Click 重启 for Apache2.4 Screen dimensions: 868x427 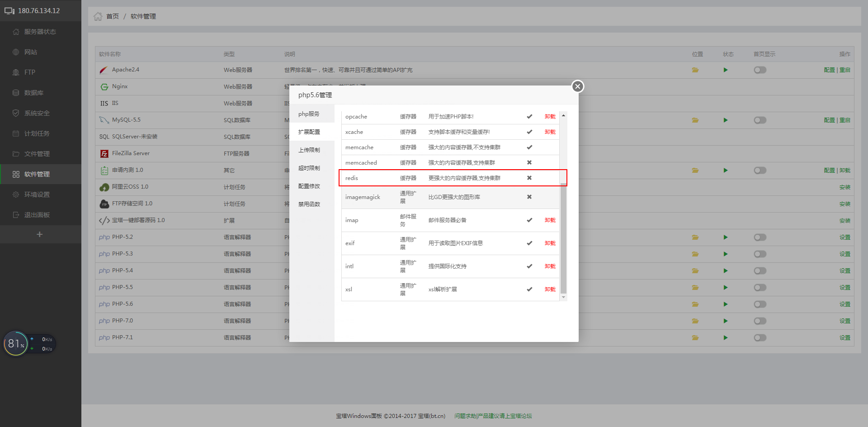click(845, 70)
